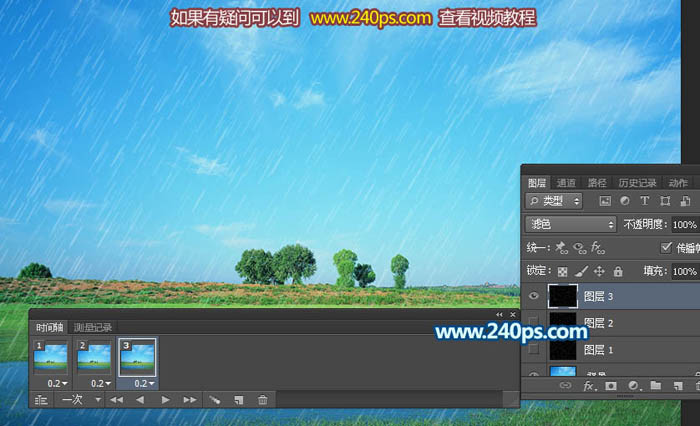
Task: Select layer named 图层 1
Action: (598, 350)
